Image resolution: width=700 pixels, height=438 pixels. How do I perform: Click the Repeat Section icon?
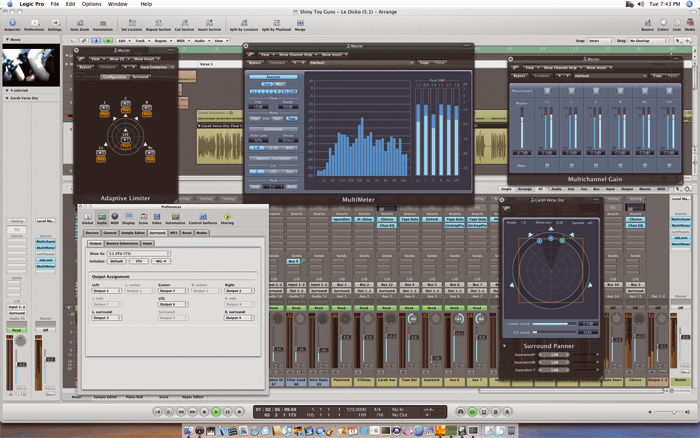pos(158,25)
